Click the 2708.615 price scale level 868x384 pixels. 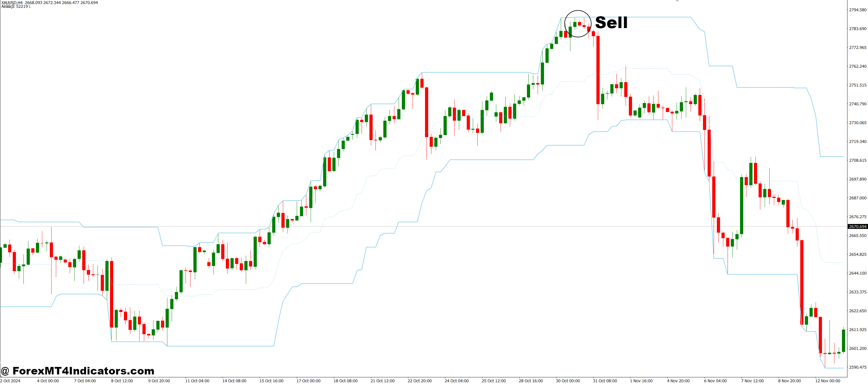pyautogui.click(x=858, y=160)
